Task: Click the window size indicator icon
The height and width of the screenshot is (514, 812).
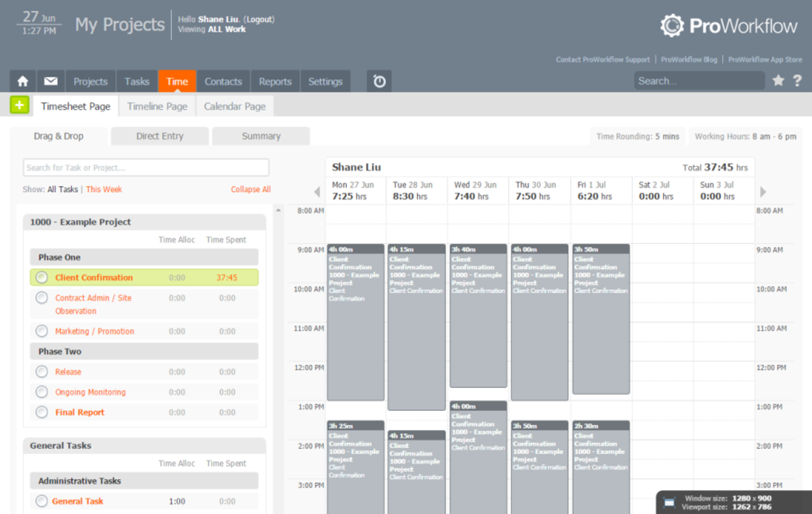Action: click(670, 502)
